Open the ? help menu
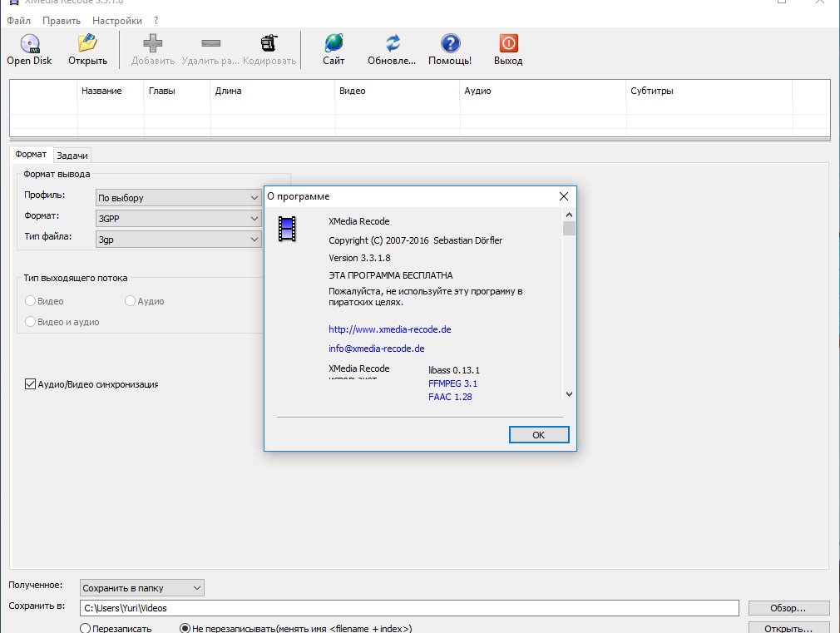 click(x=156, y=20)
